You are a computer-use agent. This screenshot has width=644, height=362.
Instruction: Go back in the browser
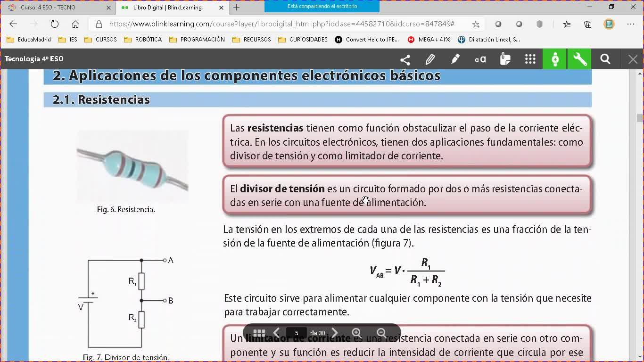(13, 24)
